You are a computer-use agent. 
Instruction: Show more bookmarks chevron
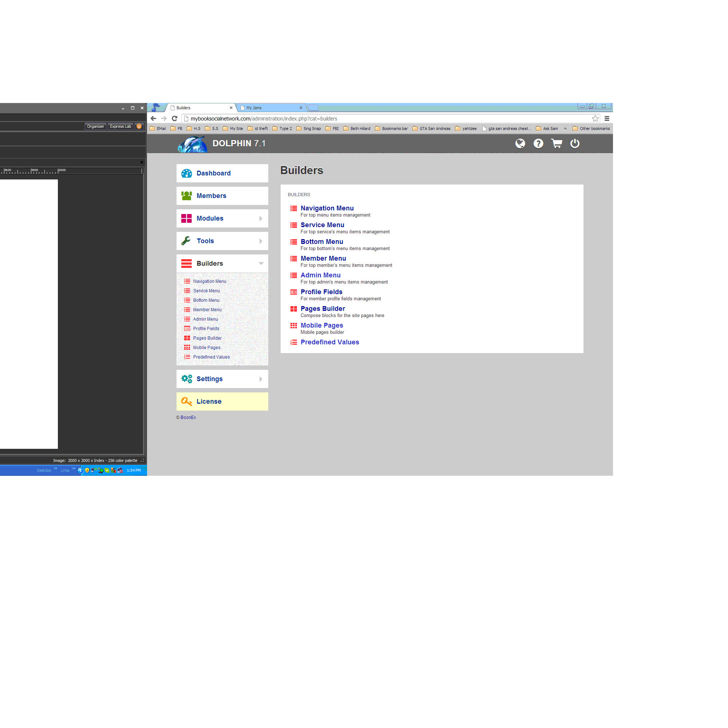(565, 129)
